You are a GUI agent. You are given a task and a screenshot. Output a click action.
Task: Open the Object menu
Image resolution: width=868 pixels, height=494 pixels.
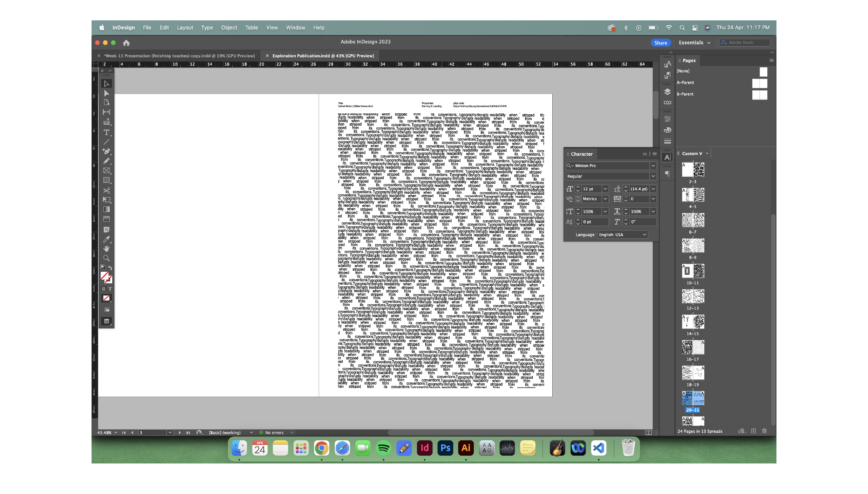click(229, 28)
